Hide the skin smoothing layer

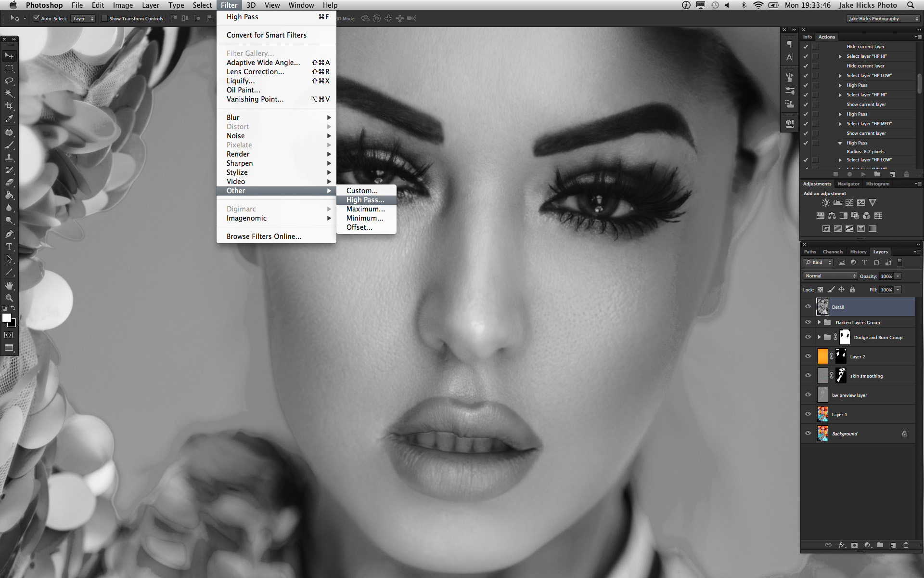point(808,376)
